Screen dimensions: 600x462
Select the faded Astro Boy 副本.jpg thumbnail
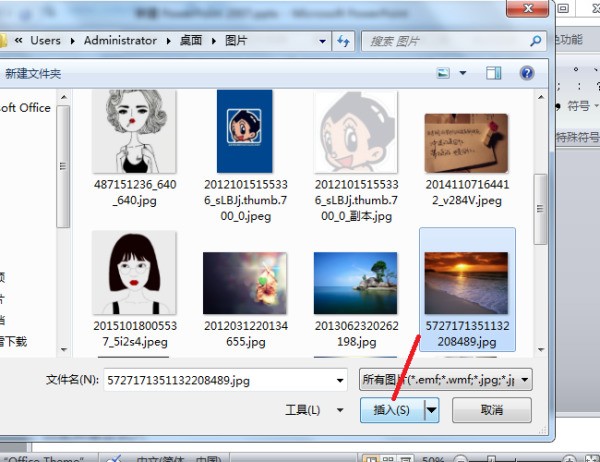coord(356,131)
